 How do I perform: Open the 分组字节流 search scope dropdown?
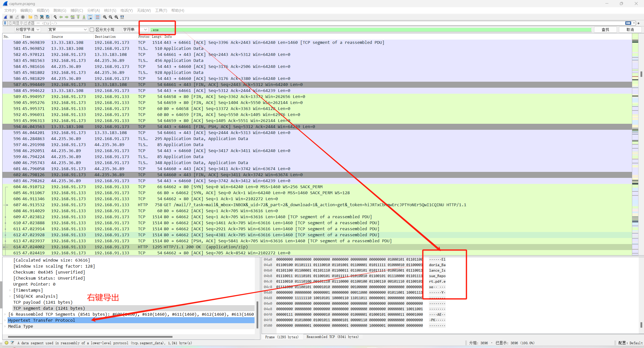(27, 30)
